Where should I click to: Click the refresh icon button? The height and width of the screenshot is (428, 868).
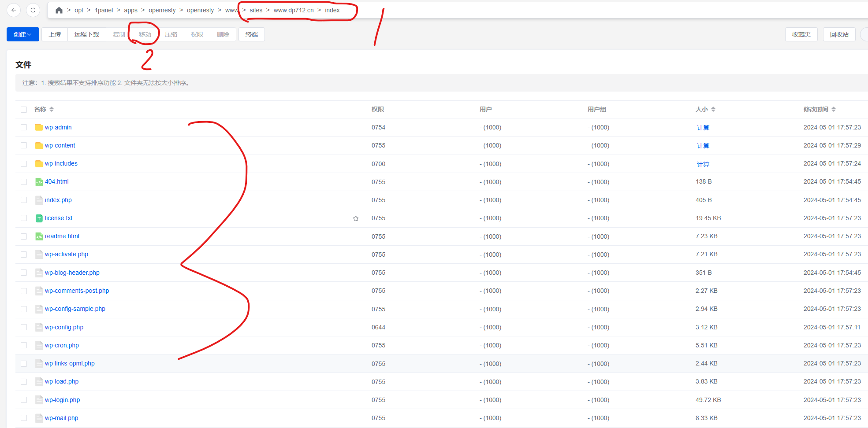[x=33, y=10]
